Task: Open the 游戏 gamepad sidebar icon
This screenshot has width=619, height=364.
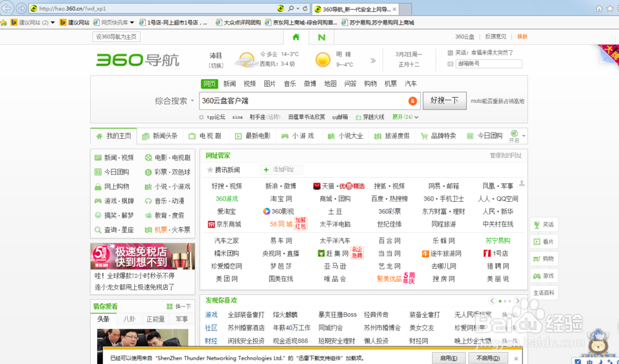Action: click(537, 276)
